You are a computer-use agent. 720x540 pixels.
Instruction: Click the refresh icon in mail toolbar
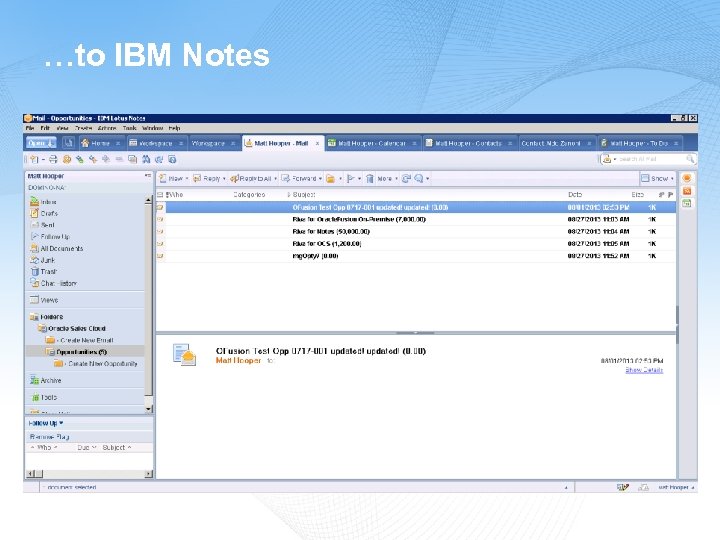[406, 179]
